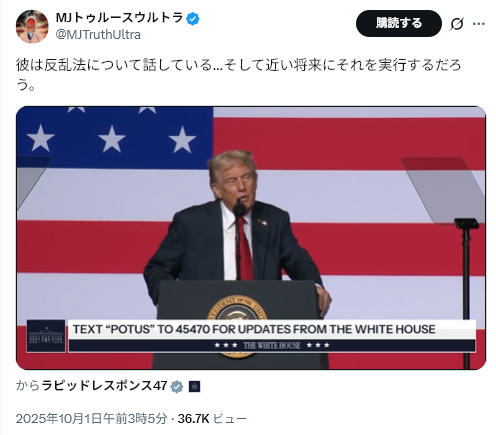
Task: Click the tweet text about 反乱法
Action: tap(238, 75)
